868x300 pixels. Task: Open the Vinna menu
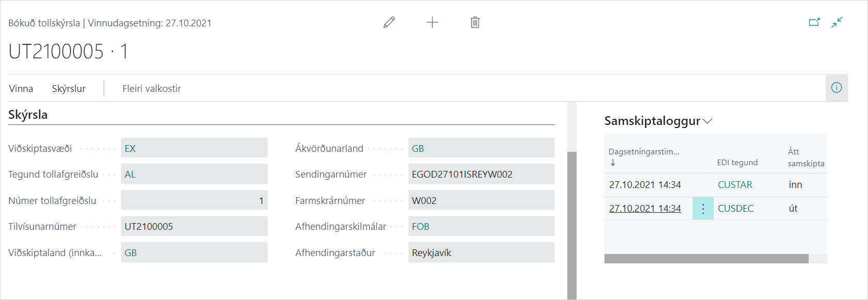(21, 89)
